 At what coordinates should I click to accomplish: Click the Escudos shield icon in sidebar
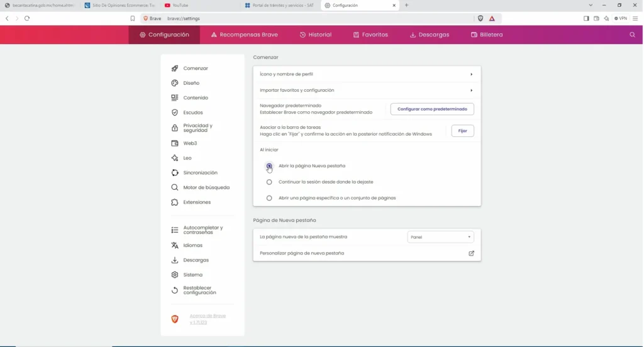(x=175, y=113)
